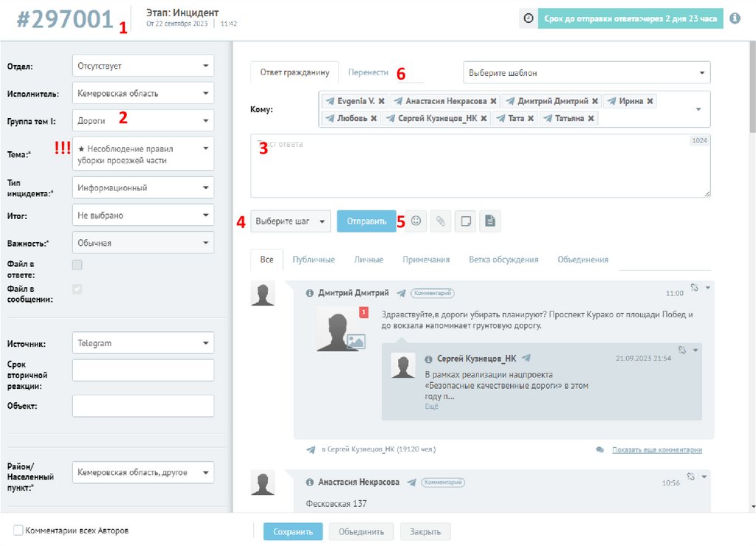Click the comments bubble icon near show more

click(599, 449)
